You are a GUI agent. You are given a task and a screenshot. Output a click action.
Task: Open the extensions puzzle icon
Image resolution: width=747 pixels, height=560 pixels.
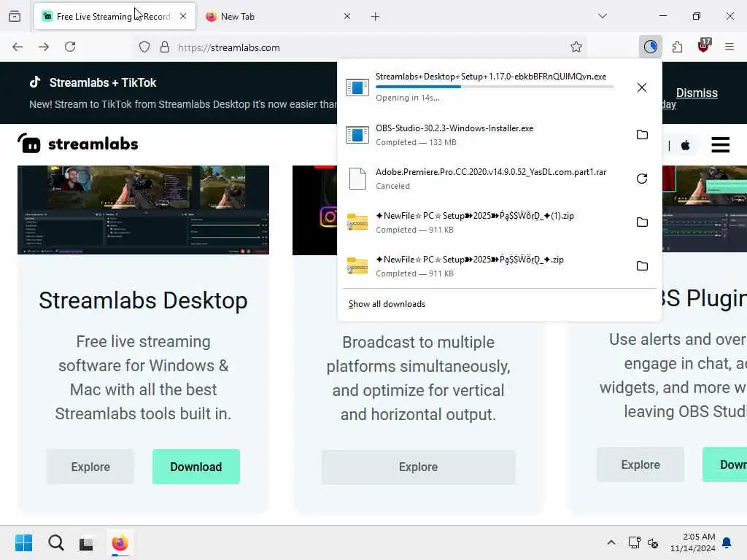pos(677,47)
